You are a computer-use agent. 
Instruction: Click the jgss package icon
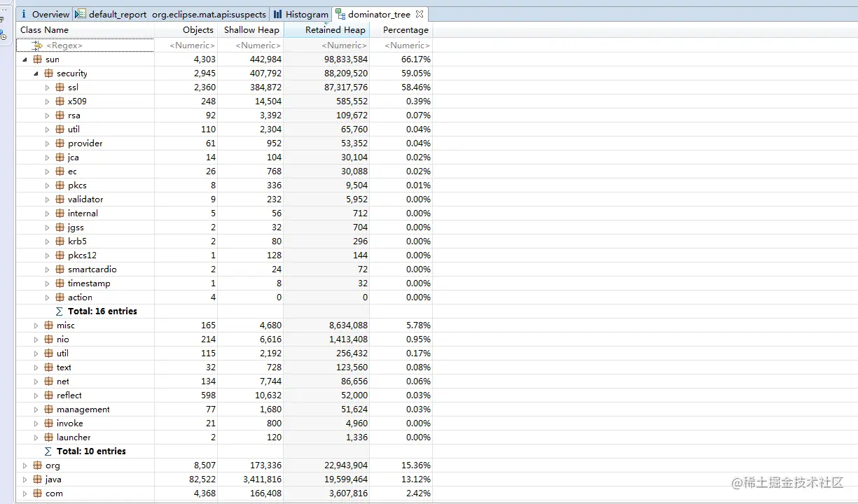point(60,227)
